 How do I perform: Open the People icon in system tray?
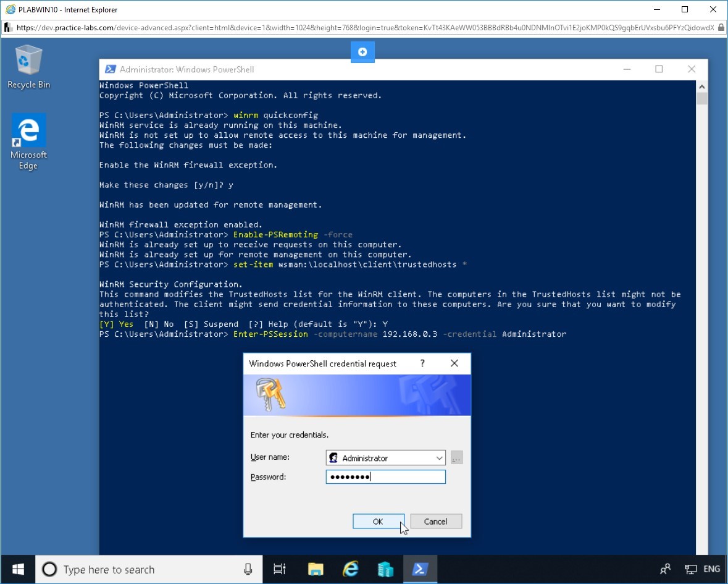[x=665, y=569]
